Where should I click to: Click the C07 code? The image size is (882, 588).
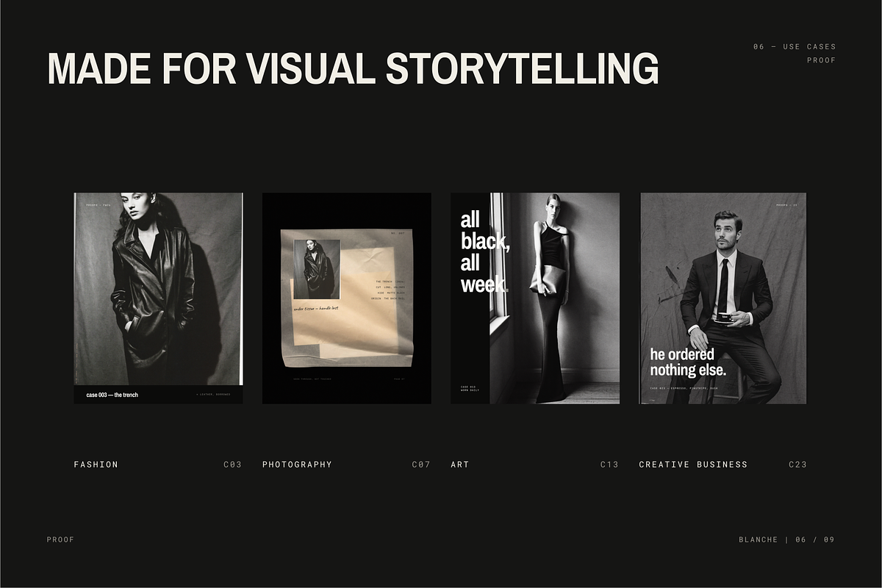(x=421, y=465)
